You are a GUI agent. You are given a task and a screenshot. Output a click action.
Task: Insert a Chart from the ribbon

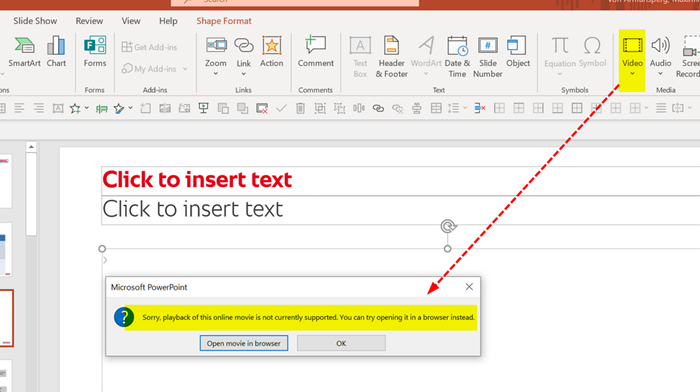click(x=56, y=52)
